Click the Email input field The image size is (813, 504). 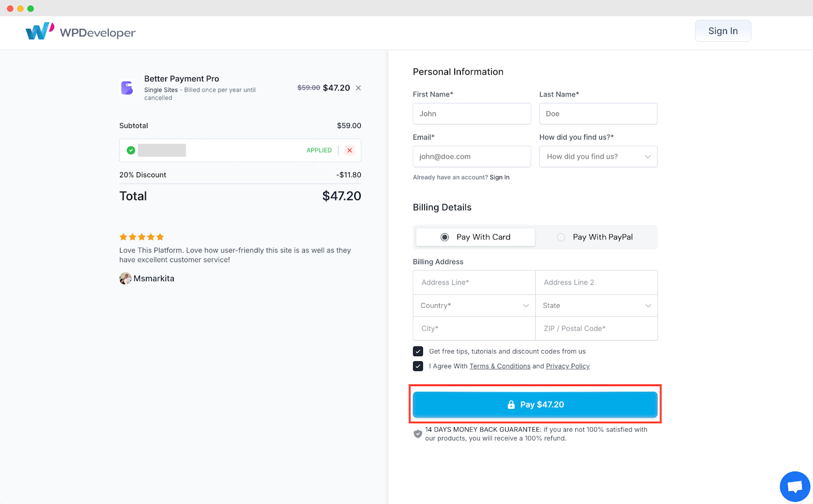coord(472,156)
